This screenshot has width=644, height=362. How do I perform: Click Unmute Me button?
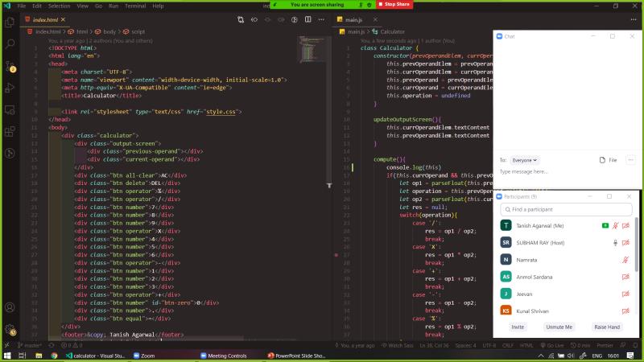[559, 327]
